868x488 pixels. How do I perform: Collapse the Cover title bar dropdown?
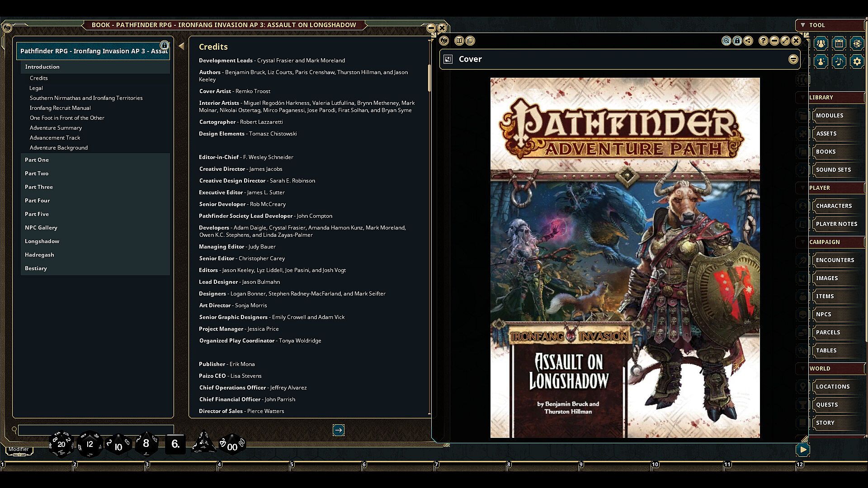point(793,60)
